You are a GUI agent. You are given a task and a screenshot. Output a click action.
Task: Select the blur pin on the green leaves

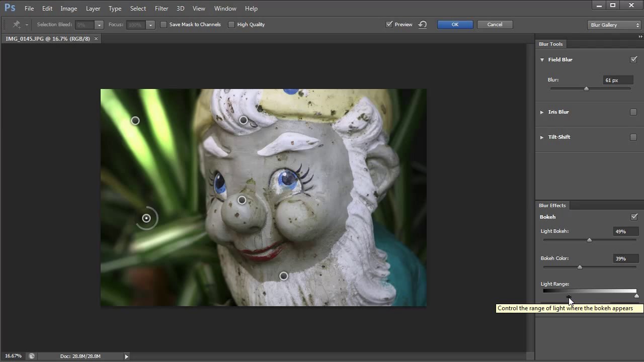(135, 121)
